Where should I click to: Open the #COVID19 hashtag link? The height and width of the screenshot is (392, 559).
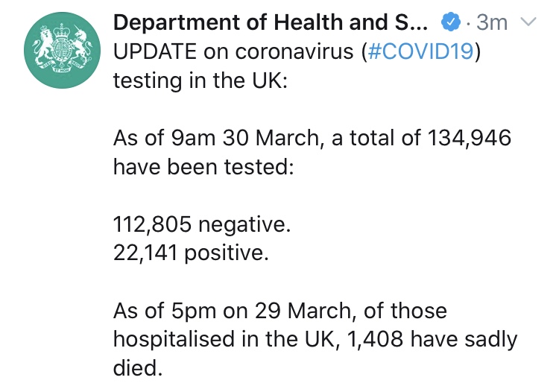point(420,51)
